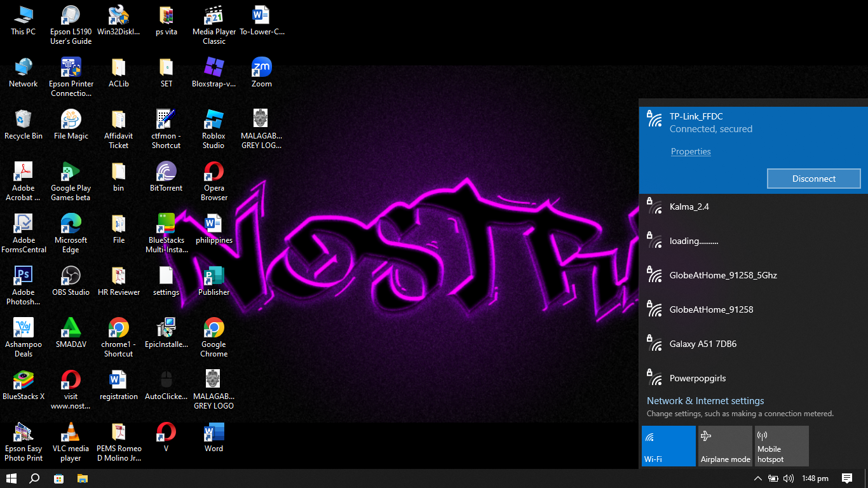The width and height of the screenshot is (868, 488).
Task: Select Media Player Classic shortcut
Action: (214, 25)
